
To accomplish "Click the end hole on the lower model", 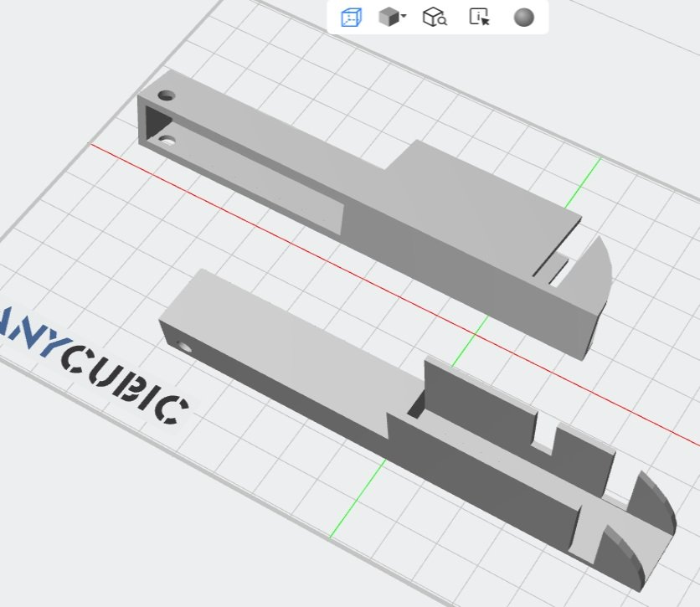I will pyautogui.click(x=184, y=346).
